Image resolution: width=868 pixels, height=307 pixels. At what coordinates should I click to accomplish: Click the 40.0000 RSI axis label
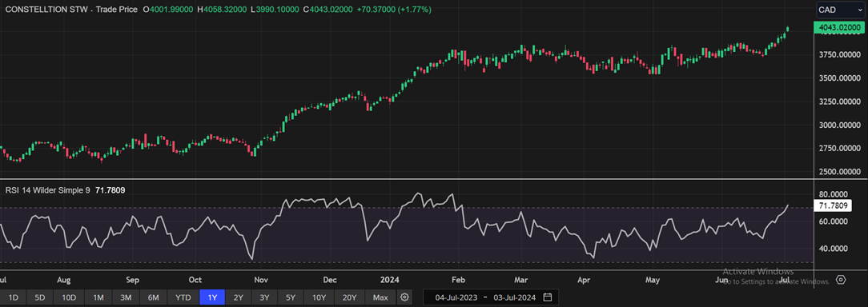[x=833, y=249]
